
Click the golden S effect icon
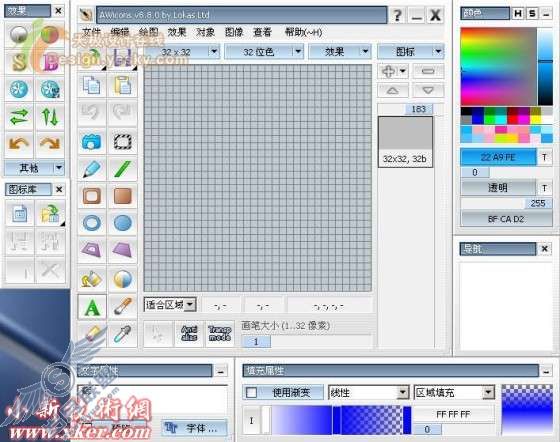click(x=19, y=62)
